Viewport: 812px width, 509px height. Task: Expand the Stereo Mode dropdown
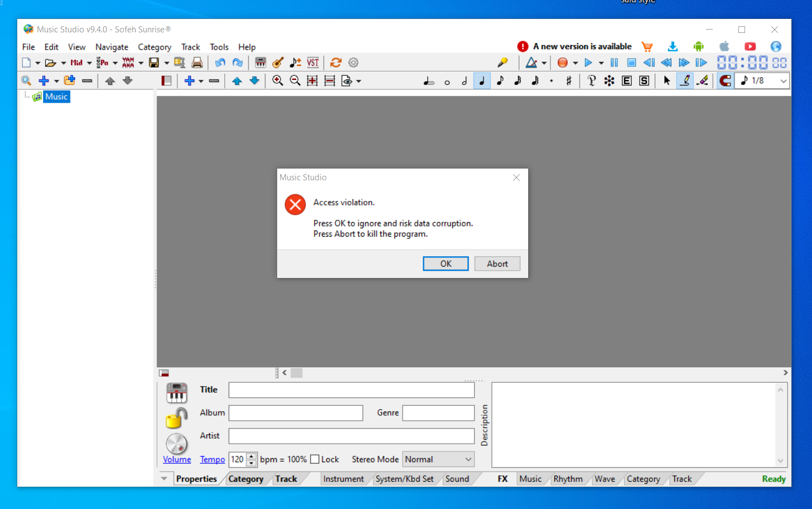(468, 459)
